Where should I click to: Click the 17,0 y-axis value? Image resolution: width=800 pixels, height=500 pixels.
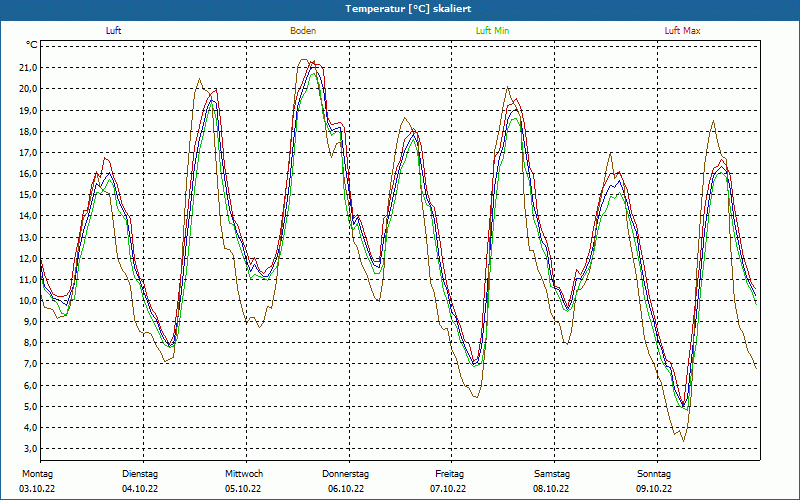(28, 153)
